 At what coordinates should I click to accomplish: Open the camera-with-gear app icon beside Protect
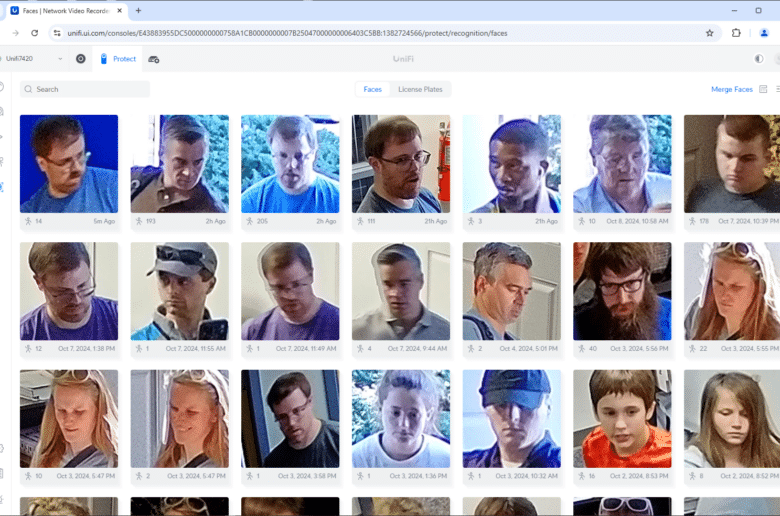[154, 59]
